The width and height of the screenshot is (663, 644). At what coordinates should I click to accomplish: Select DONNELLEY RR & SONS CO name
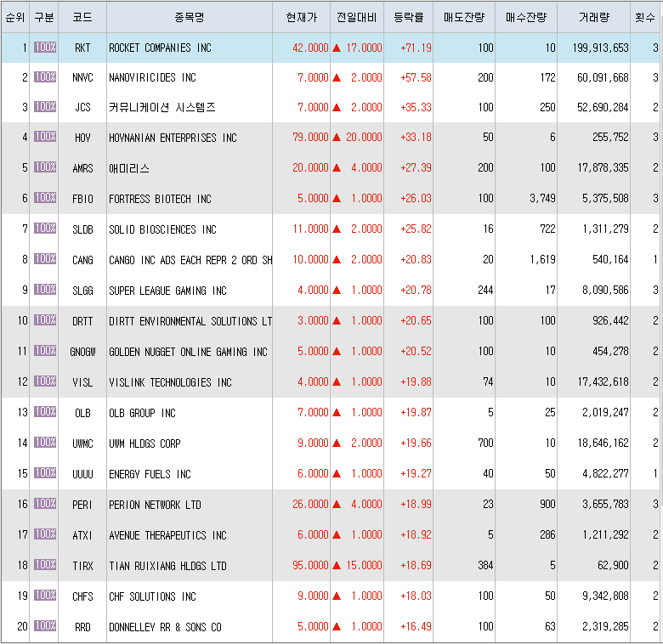pyautogui.click(x=165, y=627)
